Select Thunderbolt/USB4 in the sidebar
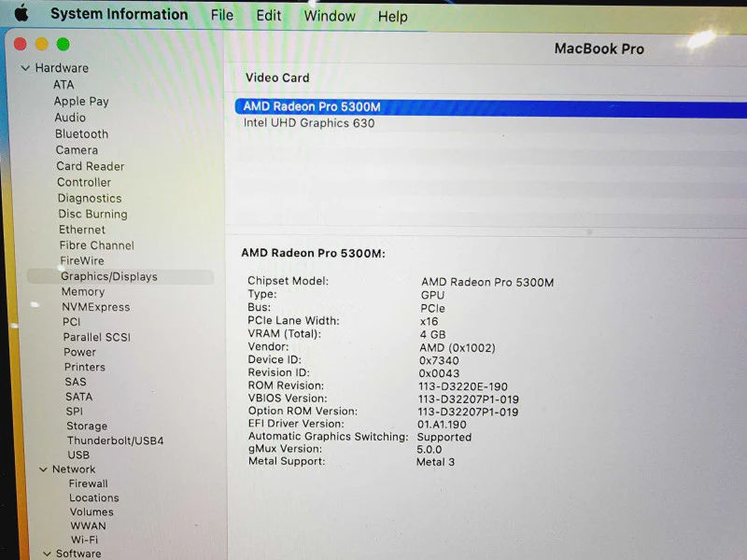747x560 pixels. [x=115, y=441]
